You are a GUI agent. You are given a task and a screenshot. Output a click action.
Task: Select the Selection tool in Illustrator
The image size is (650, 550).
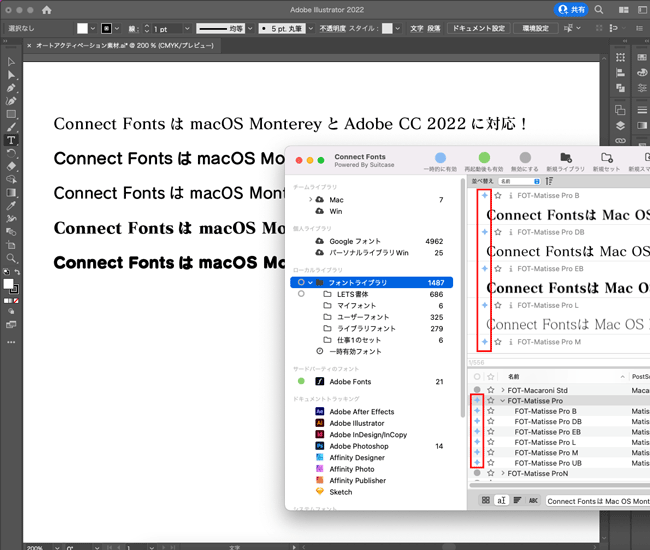(11, 62)
